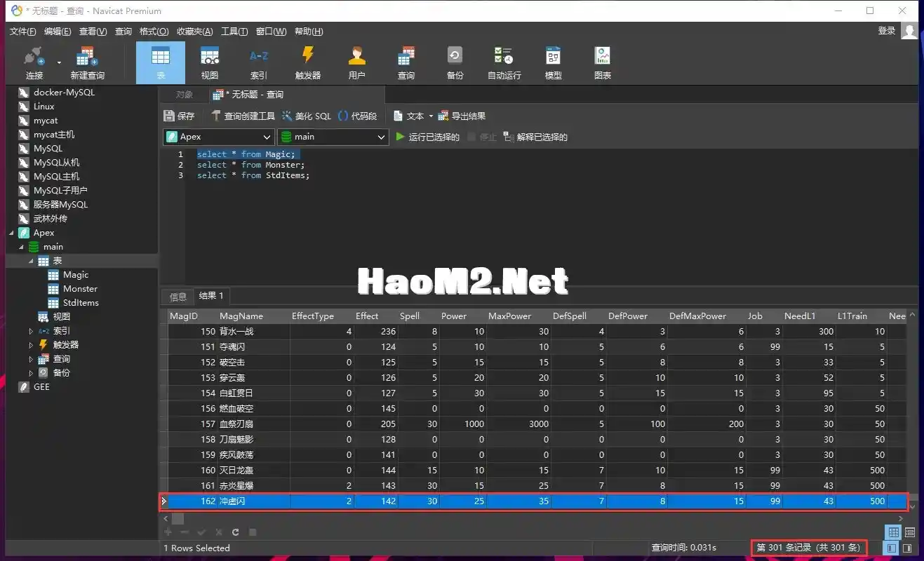Image resolution: width=924 pixels, height=561 pixels.
Task: Click the discard changes X icon
Action: 219,532
